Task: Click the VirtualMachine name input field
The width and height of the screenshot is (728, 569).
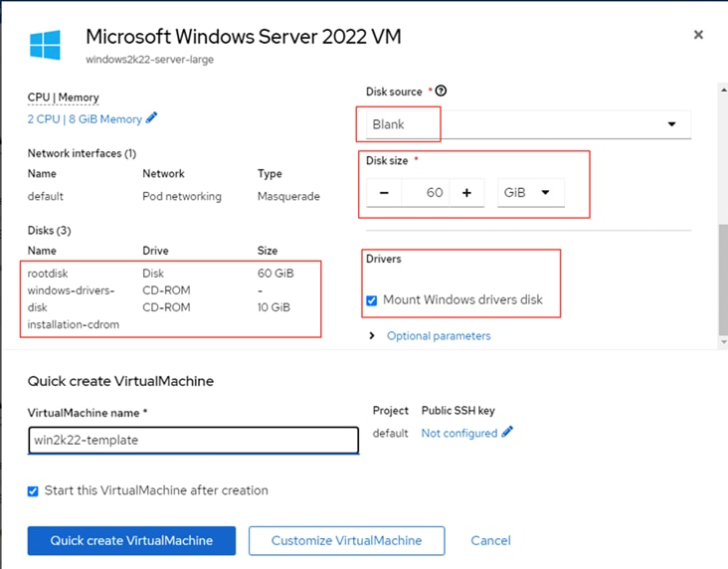Action: click(x=193, y=441)
